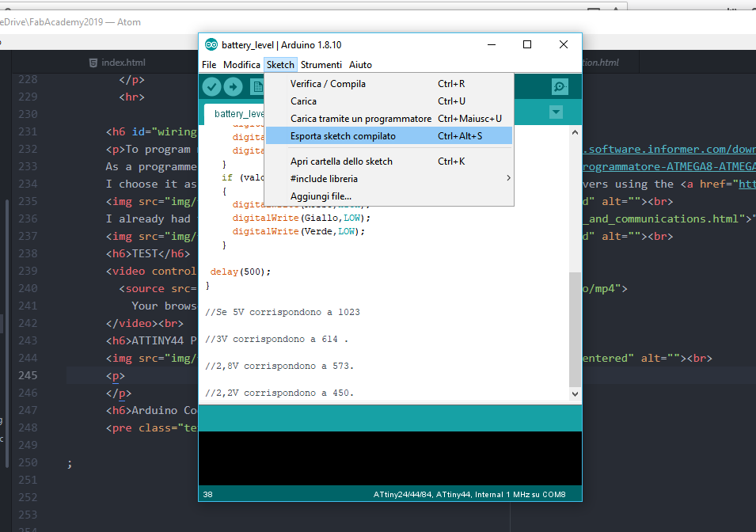Viewport: 756px width, 532px height.
Task: Select Carica tramite un programmatore
Action: click(x=389, y=119)
